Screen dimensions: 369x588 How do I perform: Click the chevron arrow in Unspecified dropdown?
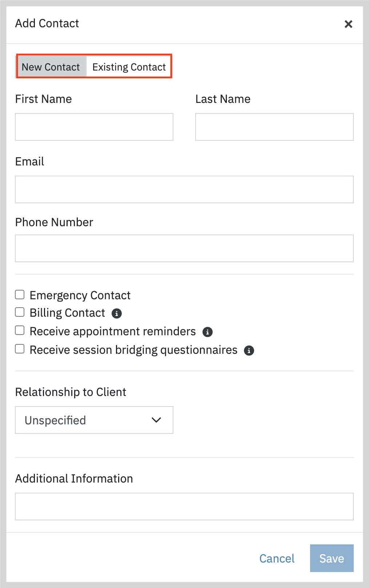click(x=156, y=420)
